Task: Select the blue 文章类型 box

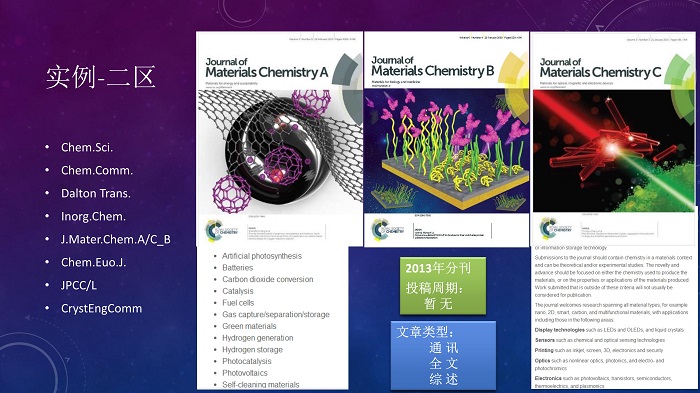Action: pyautogui.click(x=443, y=355)
